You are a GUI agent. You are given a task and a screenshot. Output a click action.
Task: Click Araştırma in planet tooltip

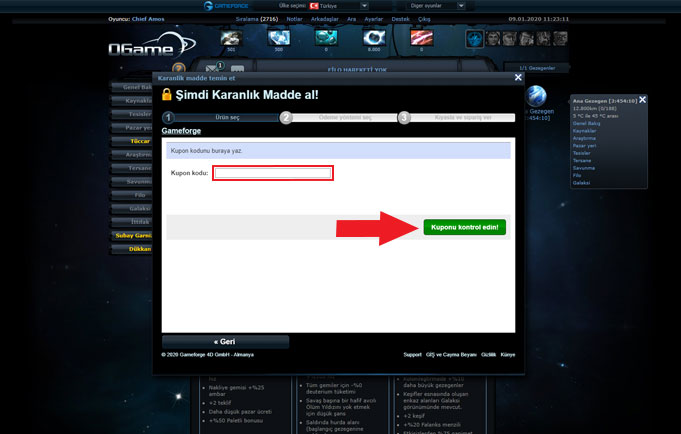coord(584,138)
